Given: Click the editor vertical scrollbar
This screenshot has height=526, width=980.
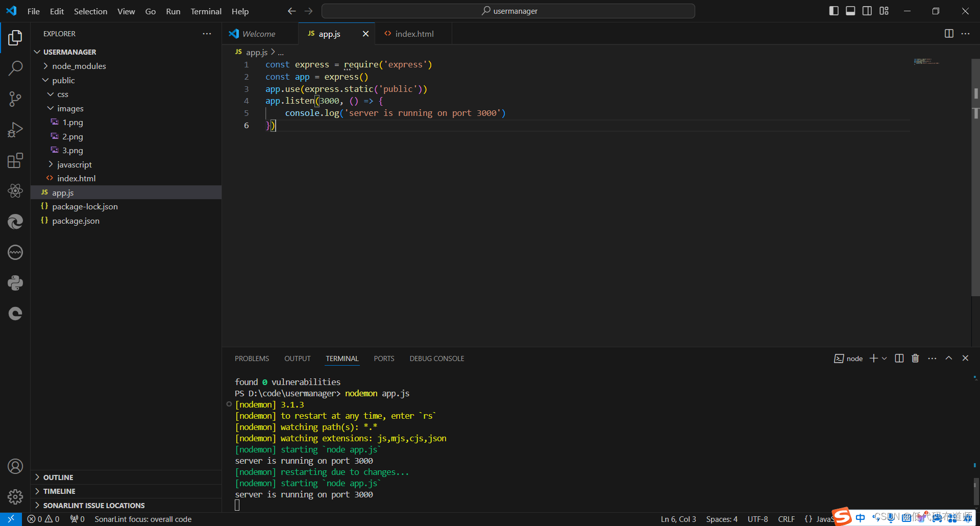Looking at the screenshot, I should click(975, 177).
